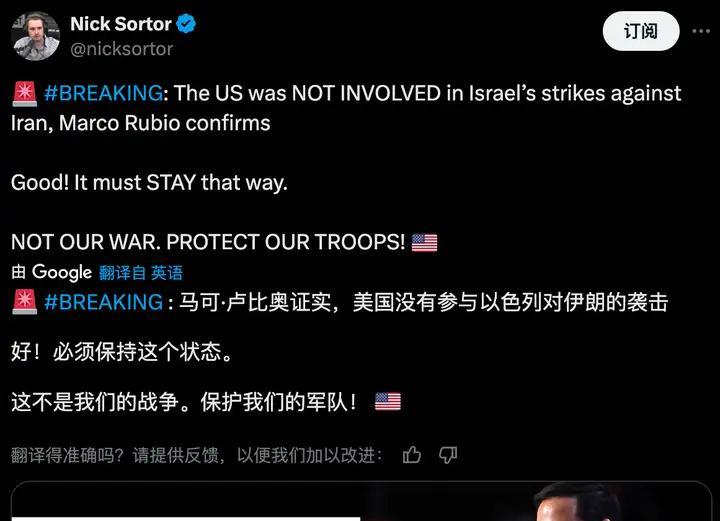The height and width of the screenshot is (521, 720).
Task: Give thumbs down on translation accuracy
Action: (448, 455)
